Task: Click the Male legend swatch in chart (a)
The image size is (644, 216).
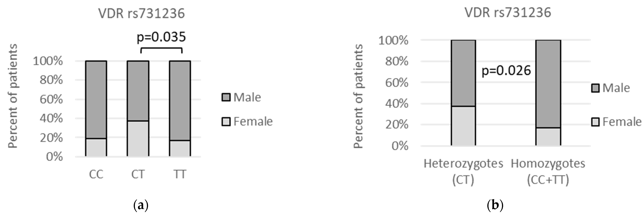Action: (x=226, y=97)
